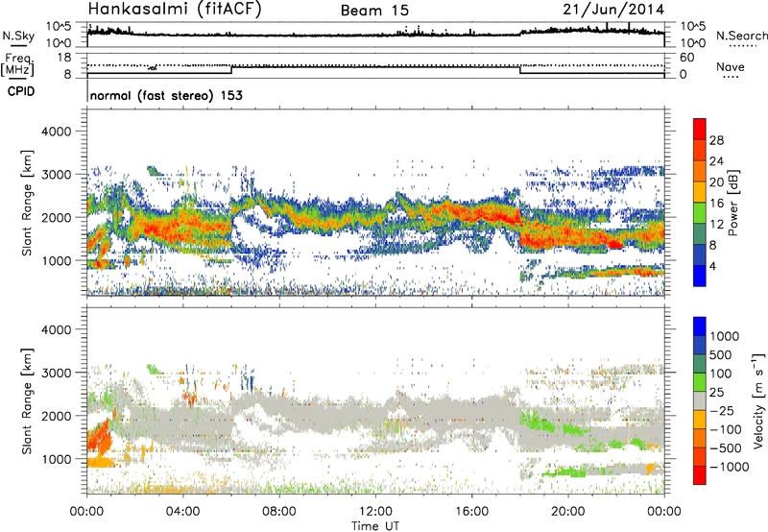Click the "Slant Range [km]" label of power panel
Viewport: 768px width, 532px height.
(x=27, y=203)
